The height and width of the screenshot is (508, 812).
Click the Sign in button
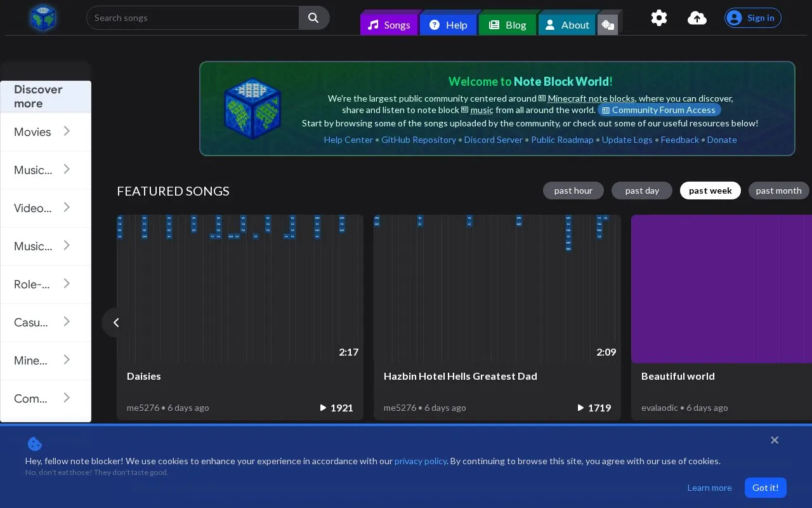pyautogui.click(x=753, y=18)
